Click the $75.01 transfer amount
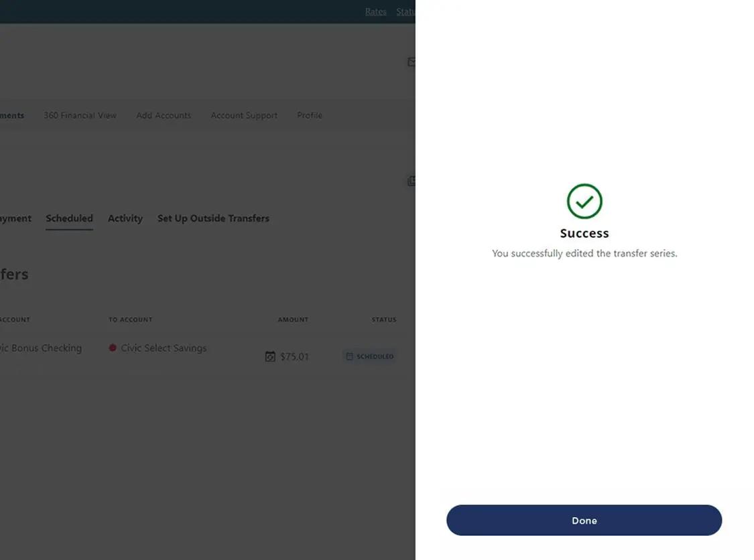 click(294, 356)
